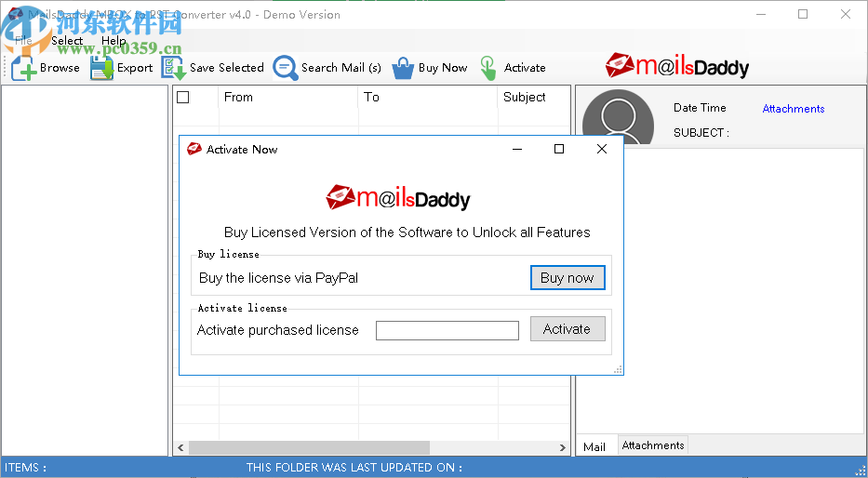Click the Save Selected toolbar label

[x=226, y=68]
